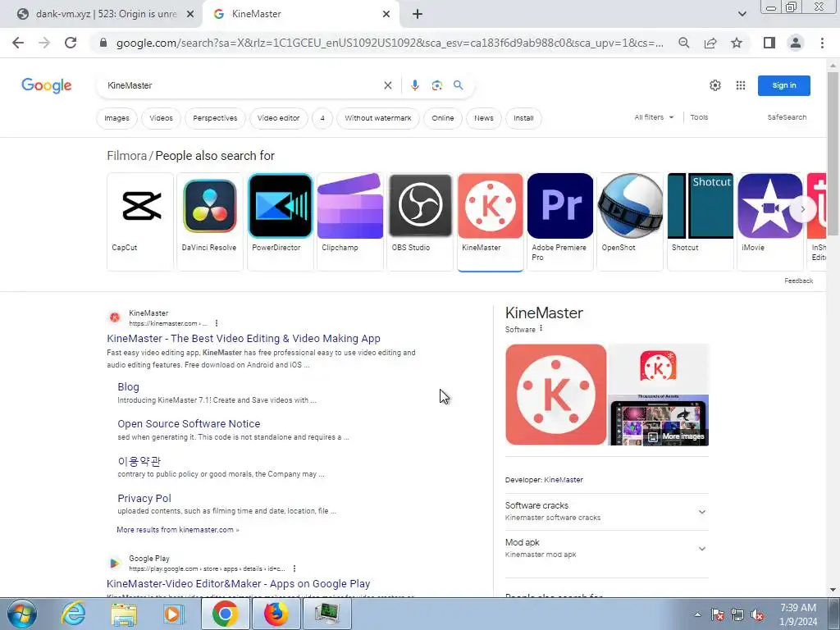Filter results by Perspectives
The width and height of the screenshot is (840, 630).
point(215,118)
